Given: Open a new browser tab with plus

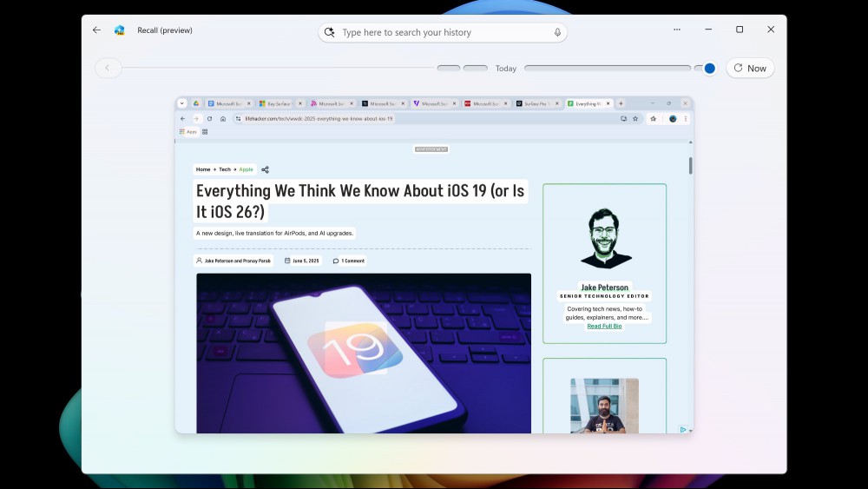Looking at the screenshot, I should coord(621,103).
